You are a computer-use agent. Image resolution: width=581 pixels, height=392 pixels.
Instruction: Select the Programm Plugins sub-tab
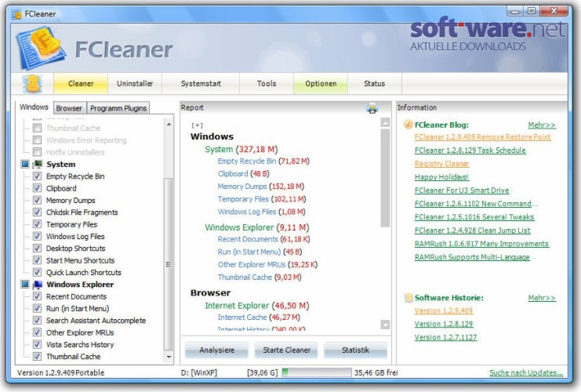coord(118,108)
